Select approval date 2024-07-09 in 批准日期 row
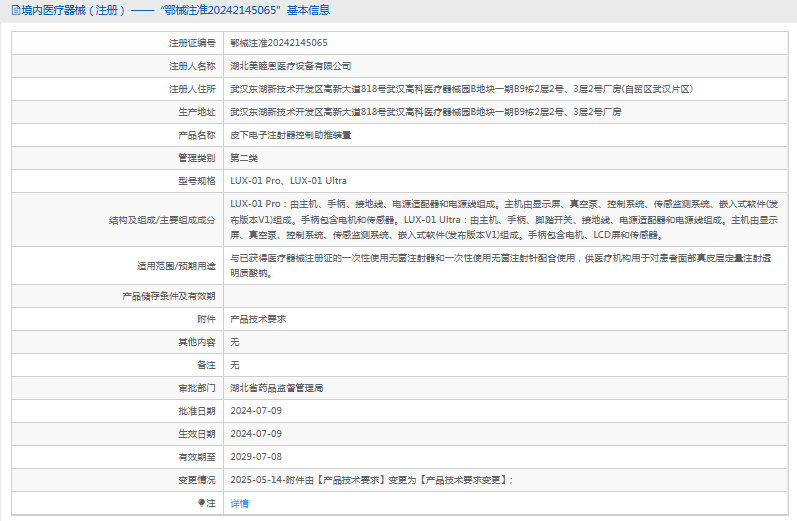 click(x=256, y=411)
